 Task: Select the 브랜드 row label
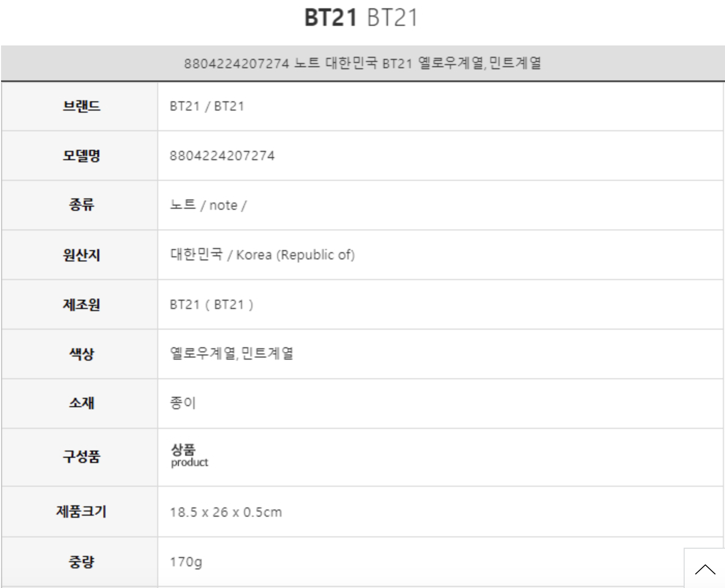(x=81, y=106)
